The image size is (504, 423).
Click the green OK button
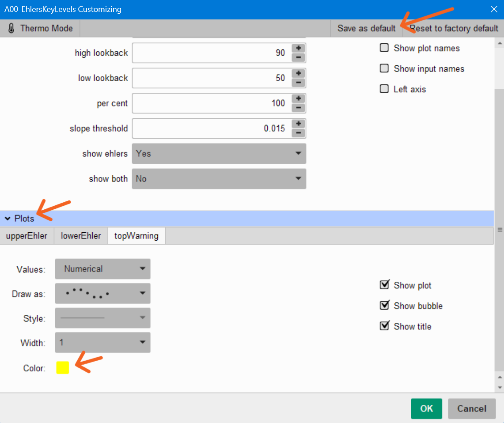click(x=427, y=408)
